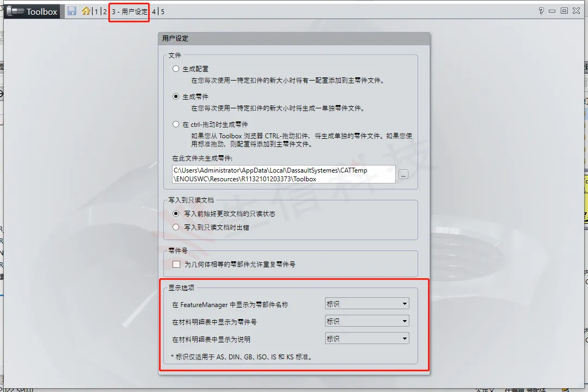Open step 4 tab
The image size is (588, 392).
tap(154, 11)
